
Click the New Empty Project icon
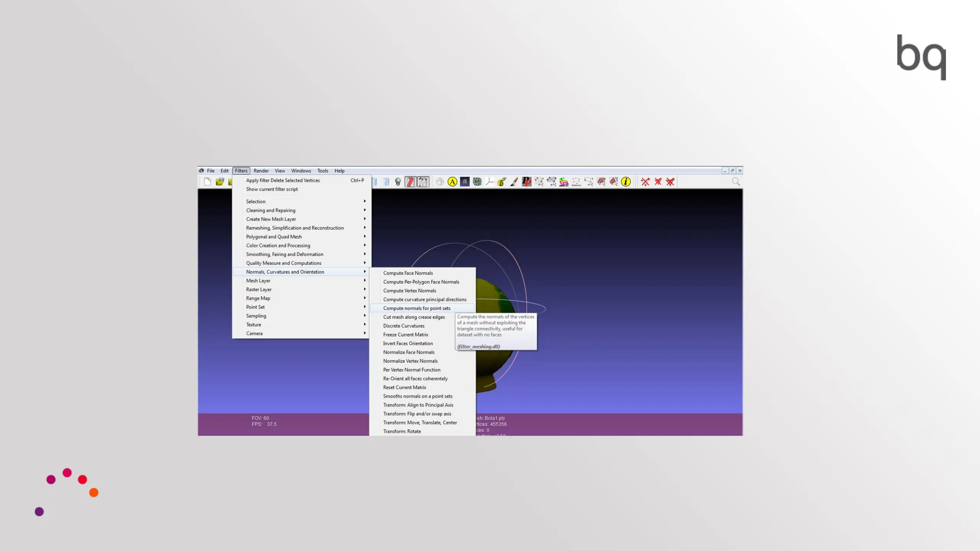[x=207, y=182]
